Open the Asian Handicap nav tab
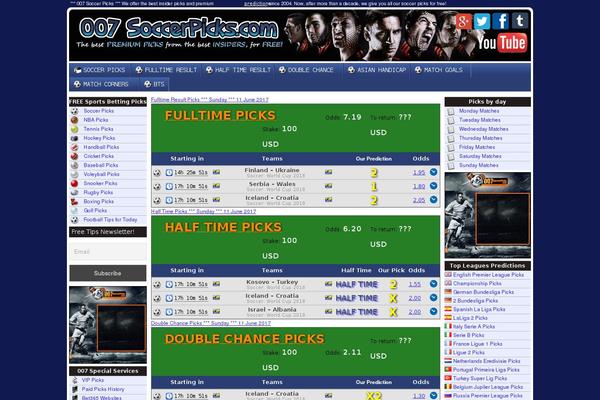This screenshot has width=600, height=400. click(x=377, y=70)
